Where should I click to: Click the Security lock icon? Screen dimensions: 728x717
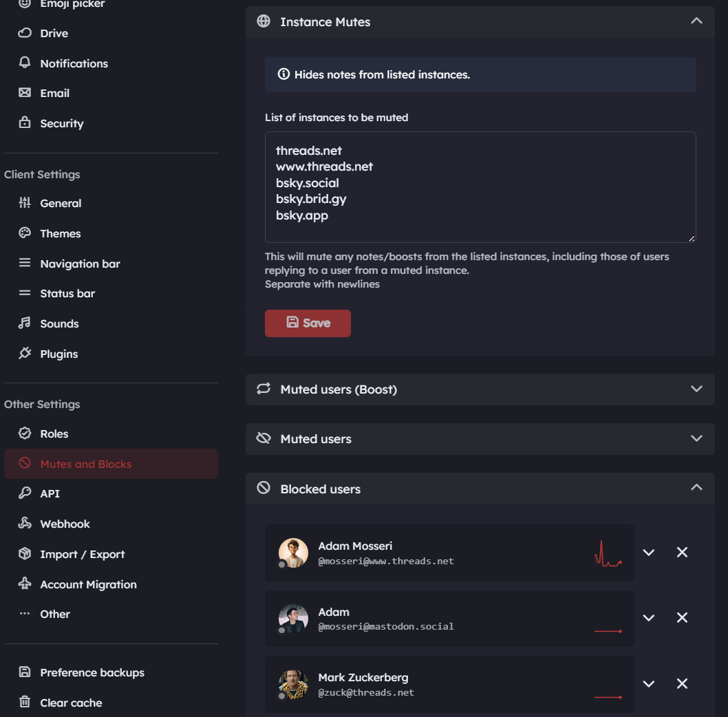point(25,123)
